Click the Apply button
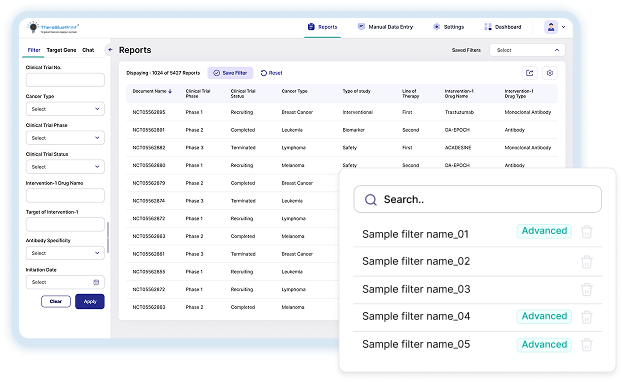 point(90,301)
